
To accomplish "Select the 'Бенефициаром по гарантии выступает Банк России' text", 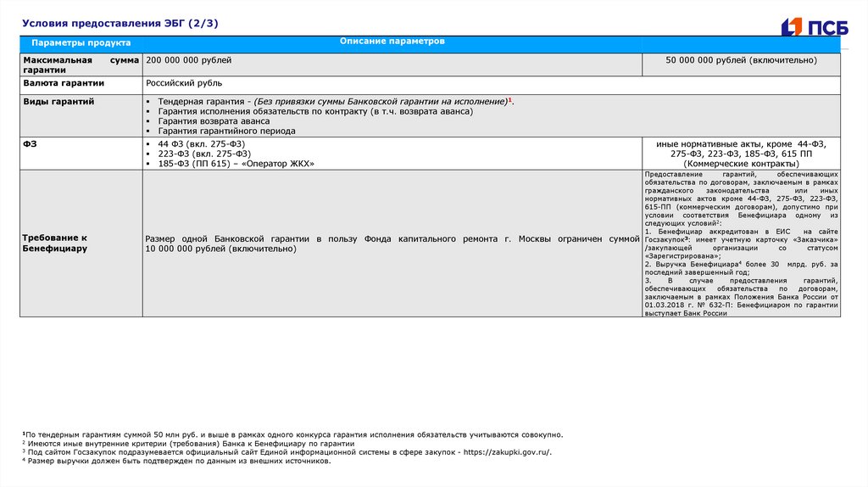I will [x=741, y=309].
